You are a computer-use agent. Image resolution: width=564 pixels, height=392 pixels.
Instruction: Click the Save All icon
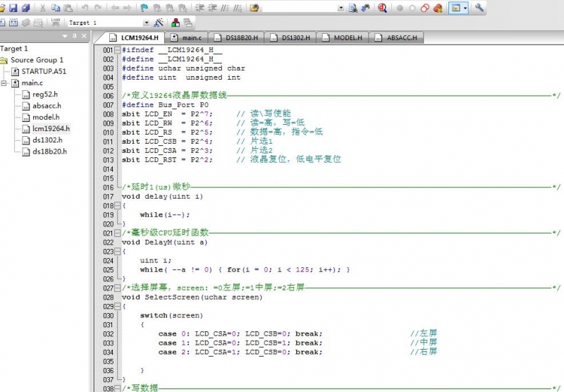point(25,8)
